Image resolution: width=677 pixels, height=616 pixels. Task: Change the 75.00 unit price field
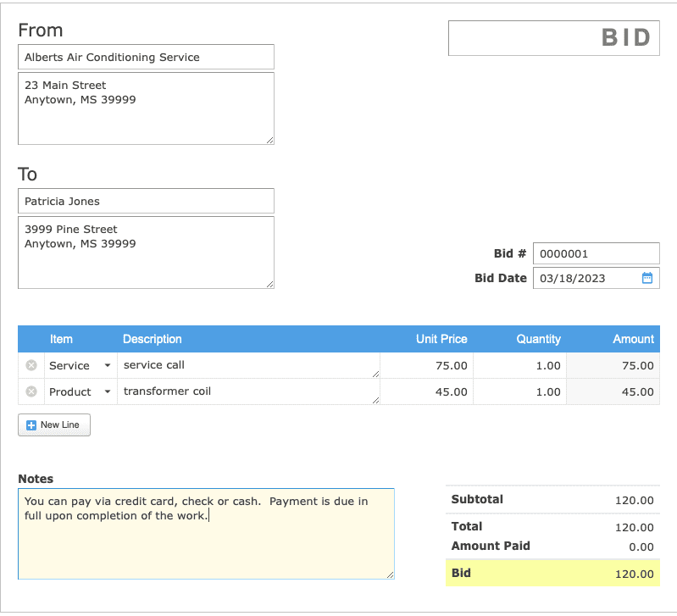tap(427, 366)
